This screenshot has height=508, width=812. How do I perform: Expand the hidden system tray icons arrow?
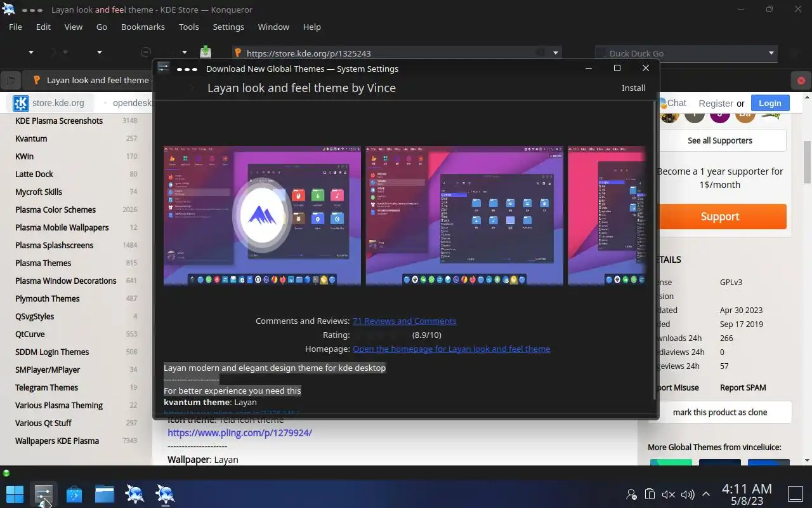[705, 494]
